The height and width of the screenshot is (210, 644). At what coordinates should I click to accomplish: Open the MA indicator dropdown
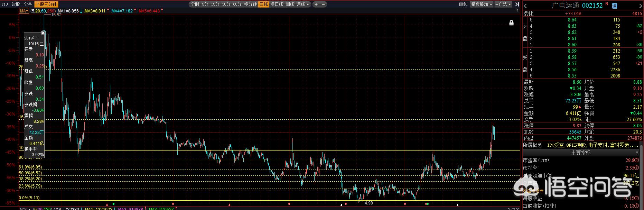pos(24,11)
